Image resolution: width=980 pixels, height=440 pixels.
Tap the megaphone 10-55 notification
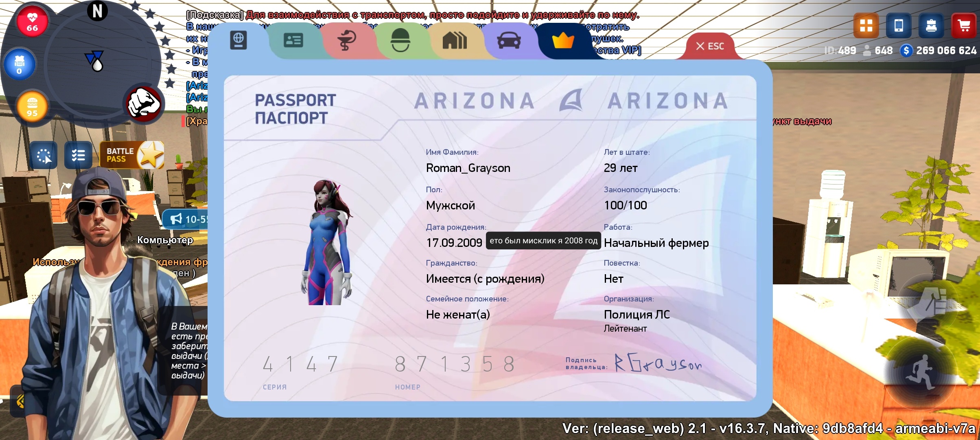[x=186, y=219]
